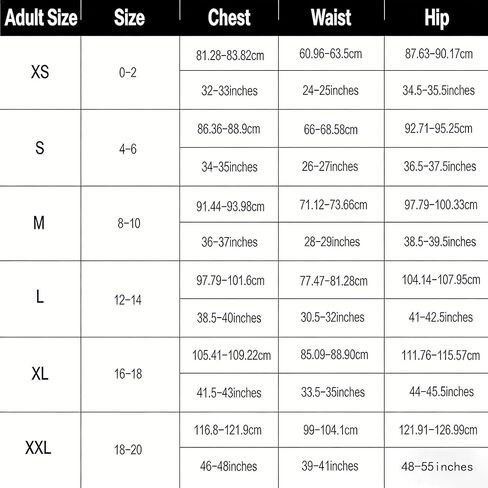Click chest value 105.41-109.22cm

231,355
